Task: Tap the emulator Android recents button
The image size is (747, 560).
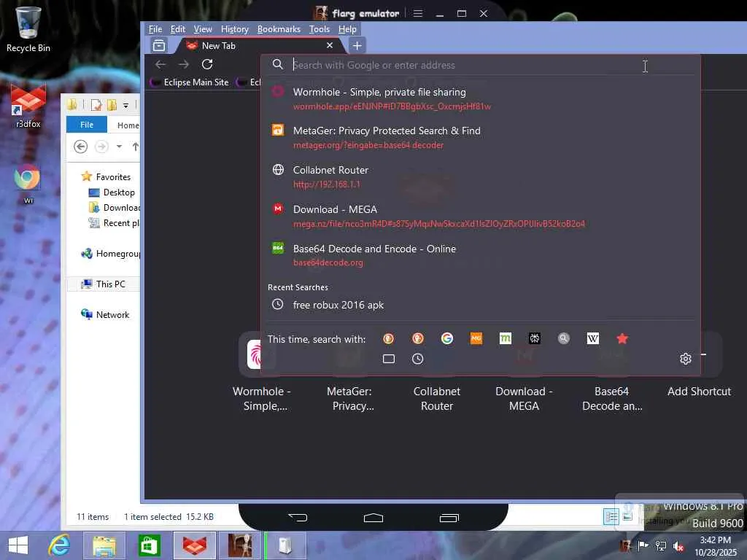Action: [449, 518]
